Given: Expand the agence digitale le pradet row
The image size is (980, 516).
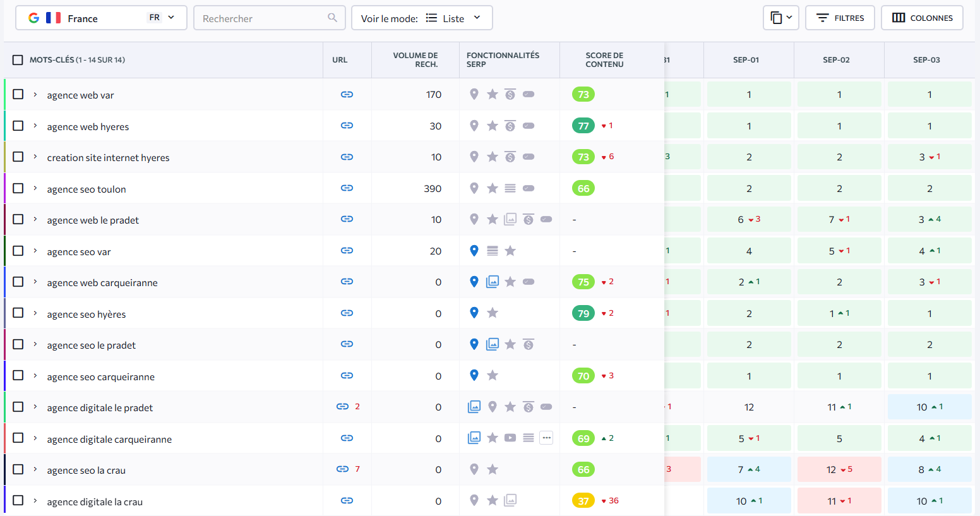Looking at the screenshot, I should 35,407.
